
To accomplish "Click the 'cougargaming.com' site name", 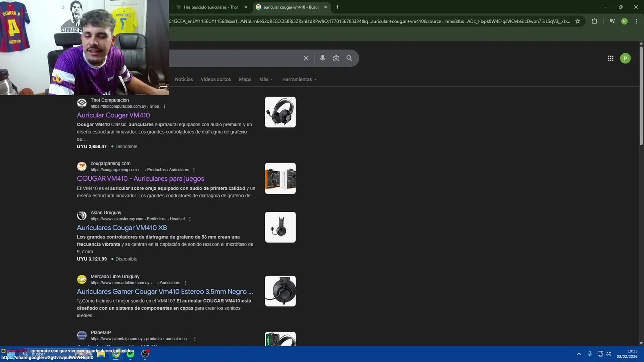I will tap(110, 163).
